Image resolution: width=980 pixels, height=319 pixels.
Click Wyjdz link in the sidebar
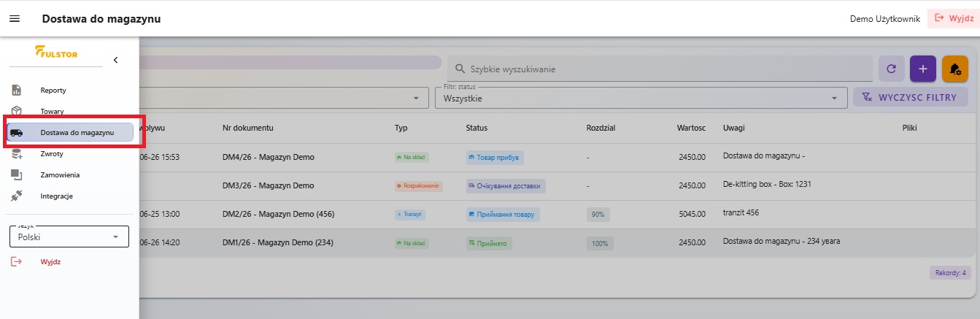coord(50,261)
